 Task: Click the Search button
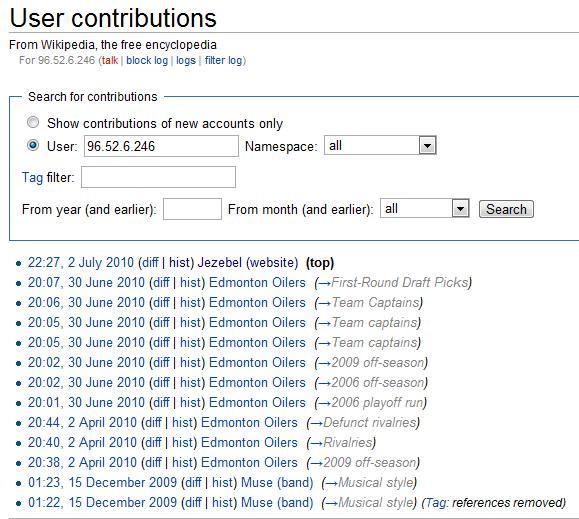(x=506, y=209)
